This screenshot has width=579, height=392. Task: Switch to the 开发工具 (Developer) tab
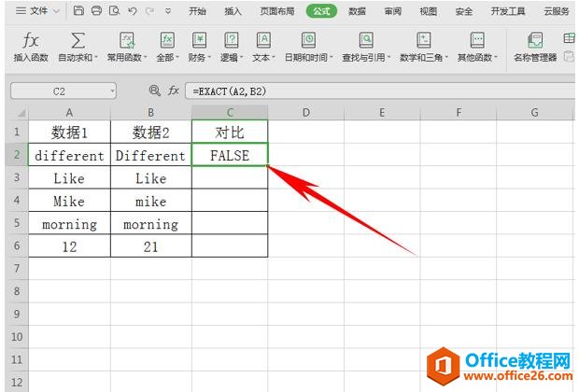click(x=508, y=11)
